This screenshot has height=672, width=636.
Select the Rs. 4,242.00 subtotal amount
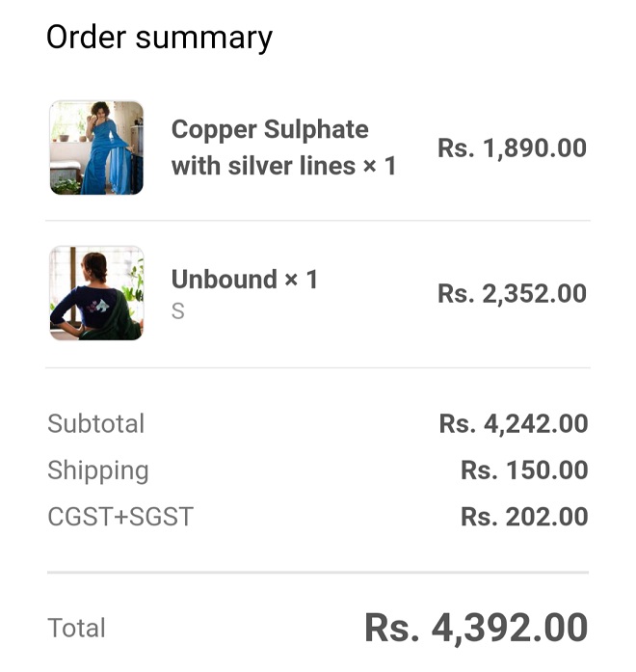tap(513, 424)
